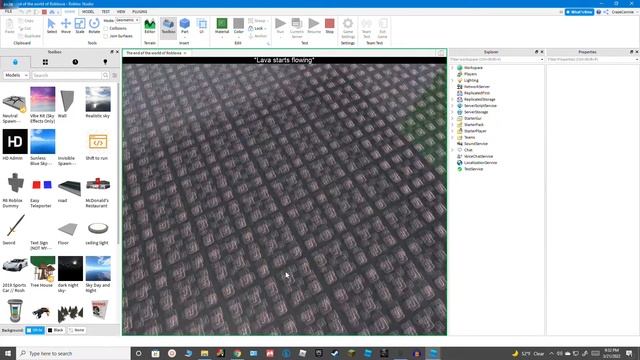
Task: Click the Current Server button
Action: [x=297, y=27]
